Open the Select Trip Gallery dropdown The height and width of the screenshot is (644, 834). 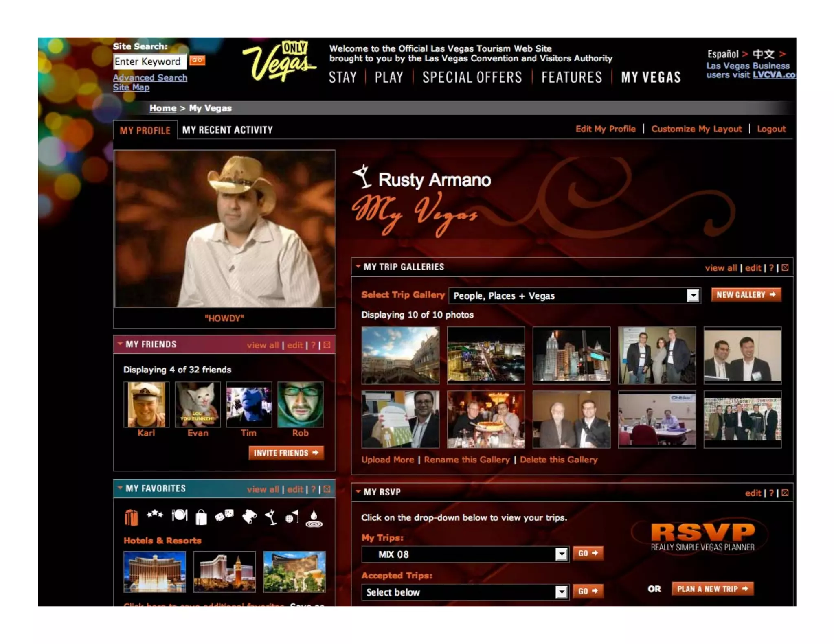692,296
